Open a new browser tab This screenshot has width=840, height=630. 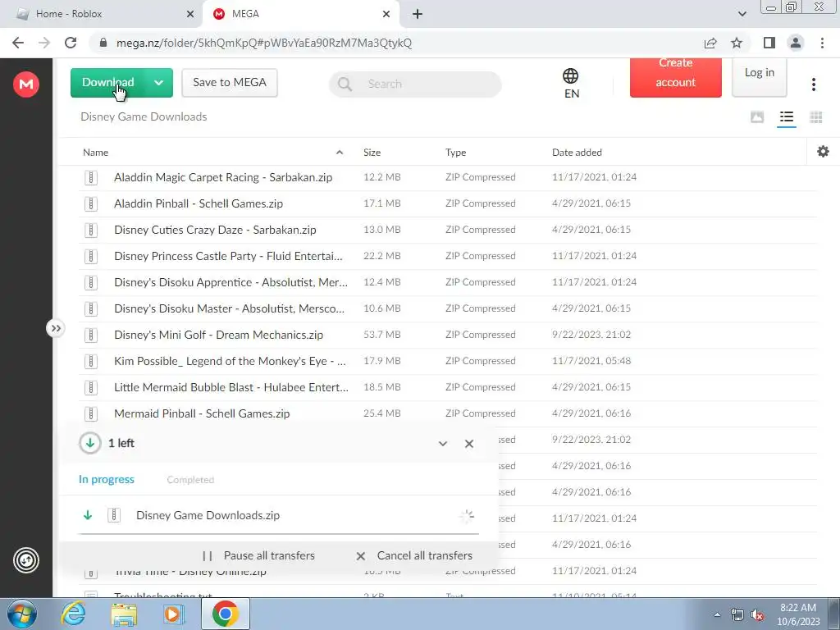pos(418,14)
